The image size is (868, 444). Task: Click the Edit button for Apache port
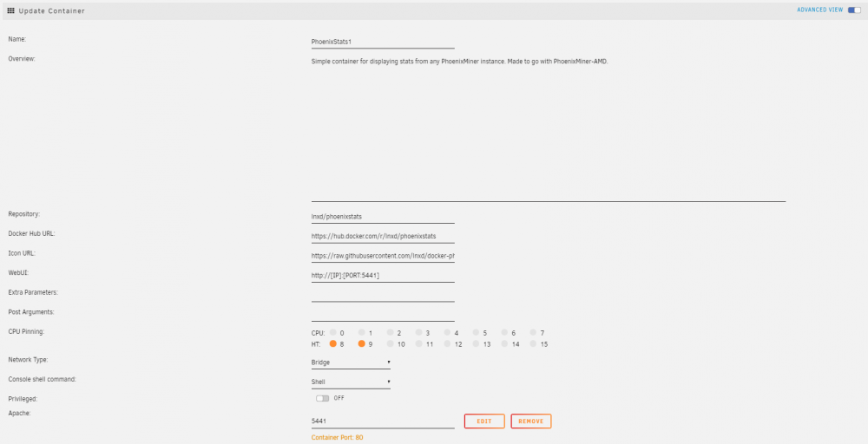484,421
